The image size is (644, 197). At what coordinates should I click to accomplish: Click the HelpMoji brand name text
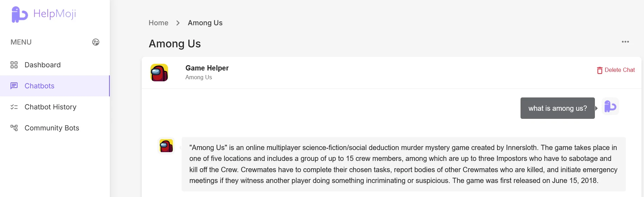point(54,14)
